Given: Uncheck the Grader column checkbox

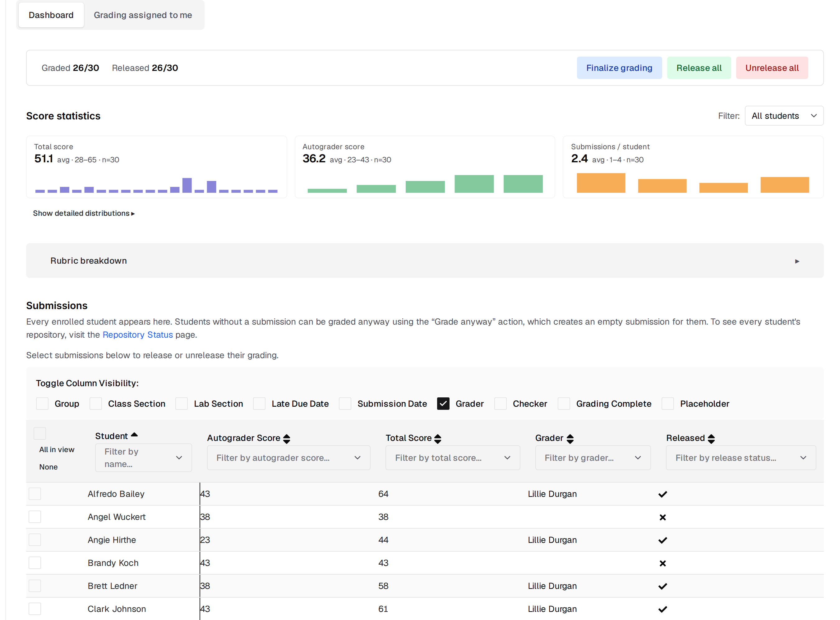Looking at the screenshot, I should click(443, 404).
